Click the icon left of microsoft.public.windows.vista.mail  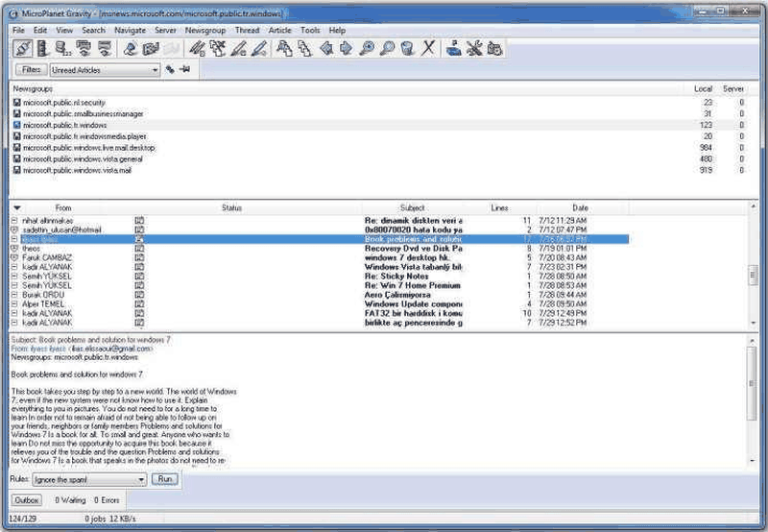pyautogui.click(x=16, y=171)
